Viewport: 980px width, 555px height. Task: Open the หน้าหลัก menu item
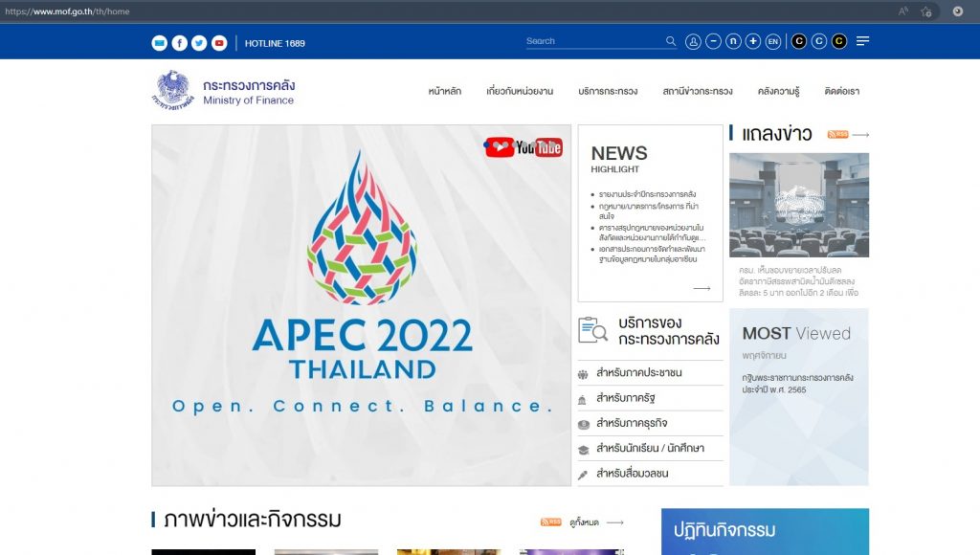[x=444, y=91]
